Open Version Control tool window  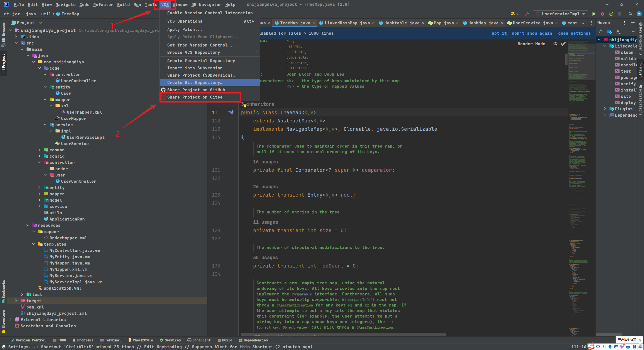28,340
